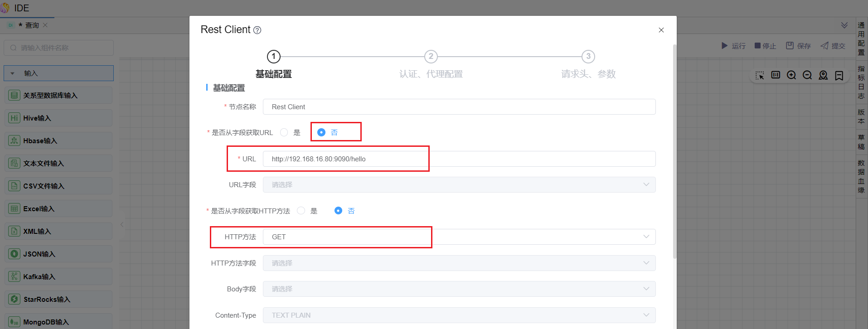Viewport: 868px width, 329px height.
Task: Open the HTTP方法 dropdown showing GET
Action: (459, 237)
